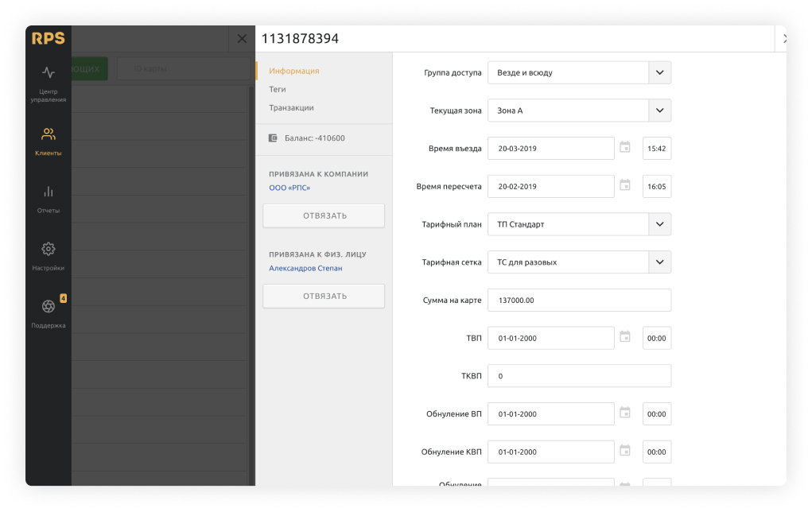Open the Центр управления dashboard icon

pyautogui.click(x=49, y=73)
